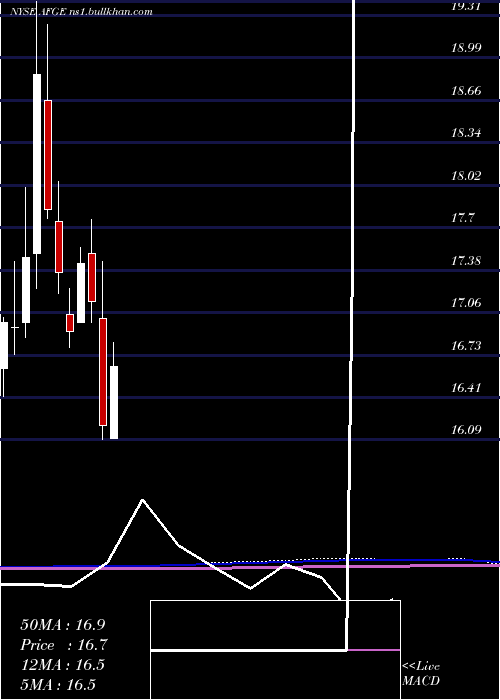This screenshot has width=500, height=700.
Task: Click the last white candlestick near 16.41
Action: click(114, 402)
